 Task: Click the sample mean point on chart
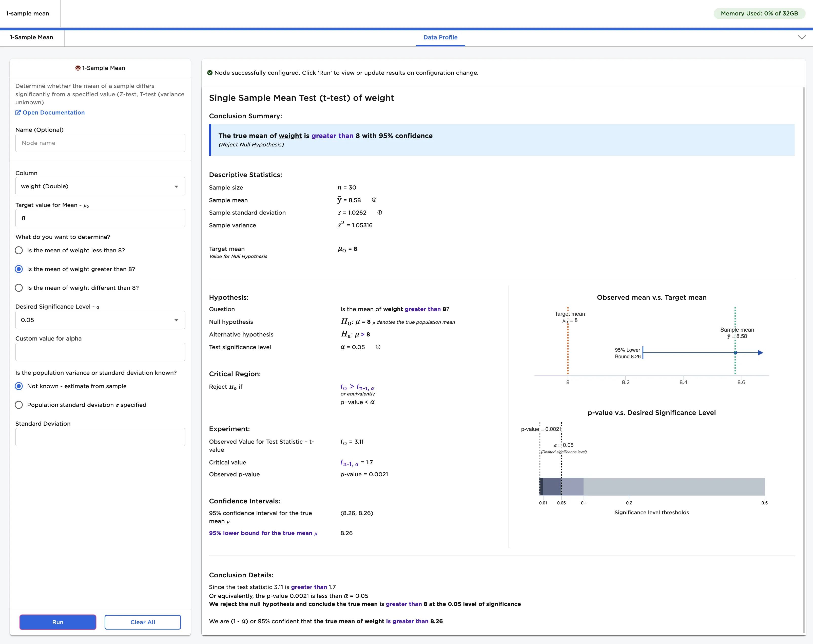pyautogui.click(x=735, y=353)
